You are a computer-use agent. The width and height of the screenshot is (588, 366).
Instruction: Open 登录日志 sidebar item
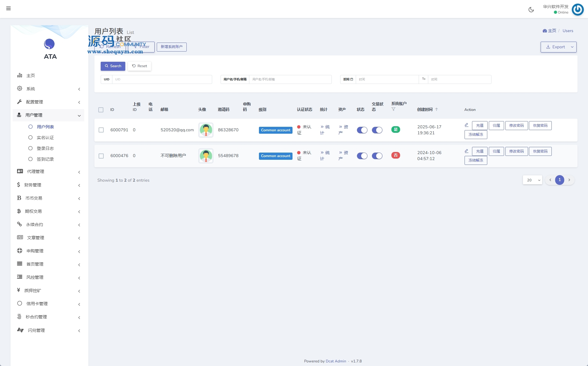point(45,148)
